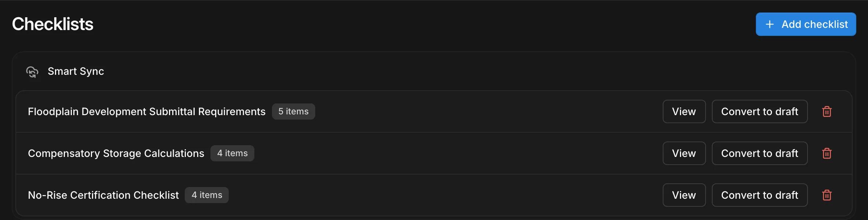Convert Floodplain Development checklist to draft
This screenshot has height=220, width=868.
tap(759, 111)
